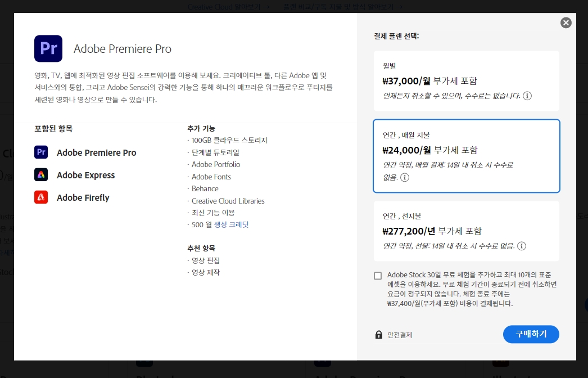588x378 pixels.
Task: Click 단계별 튜토리얼 feature text
Action: pos(215,152)
